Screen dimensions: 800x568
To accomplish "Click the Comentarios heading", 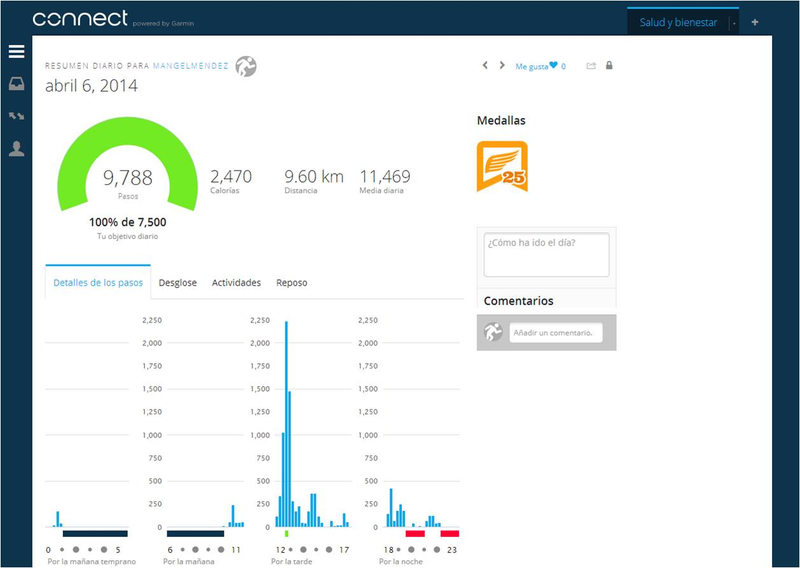I will pos(518,301).
